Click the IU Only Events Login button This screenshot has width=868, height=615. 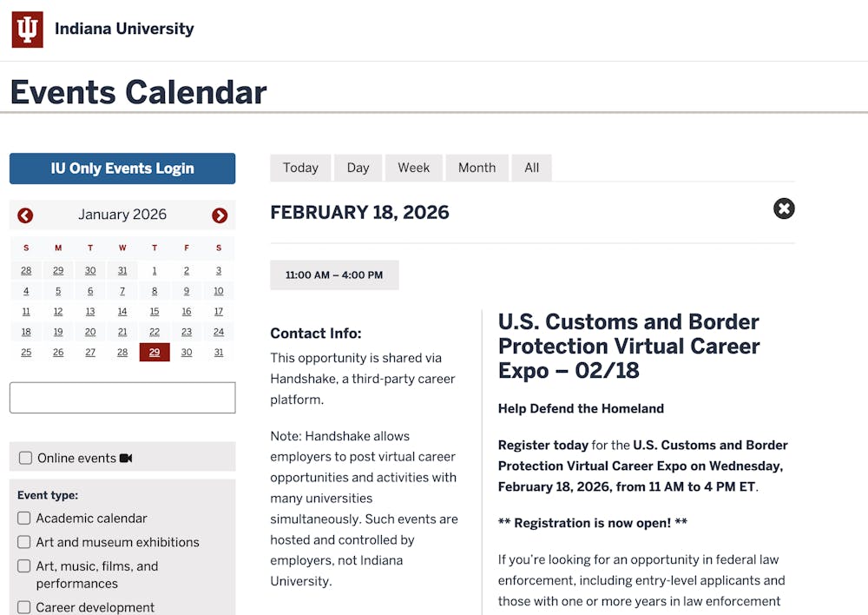click(x=122, y=169)
